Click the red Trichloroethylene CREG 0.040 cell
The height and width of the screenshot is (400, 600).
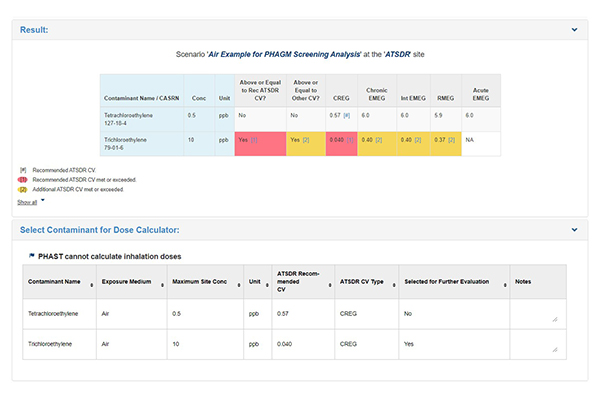click(x=342, y=141)
